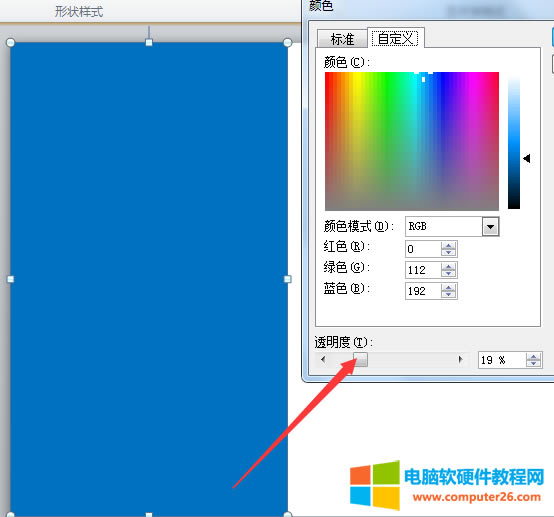Click the 红色 (R) value field
The height and width of the screenshot is (517, 554).
[423, 249]
